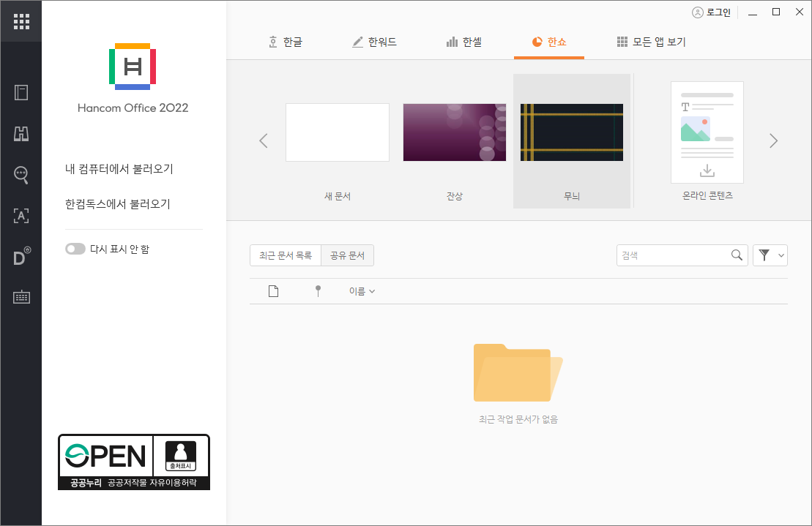Toggle the 다시 표시 안 함 switch

click(x=75, y=249)
